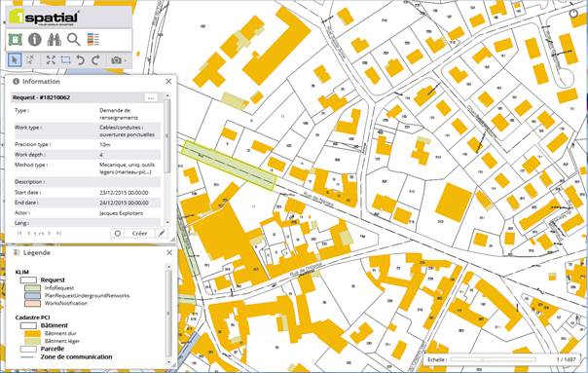588x373 pixels.
Task: Jump to last record navigation arrow
Action: [x=58, y=233]
